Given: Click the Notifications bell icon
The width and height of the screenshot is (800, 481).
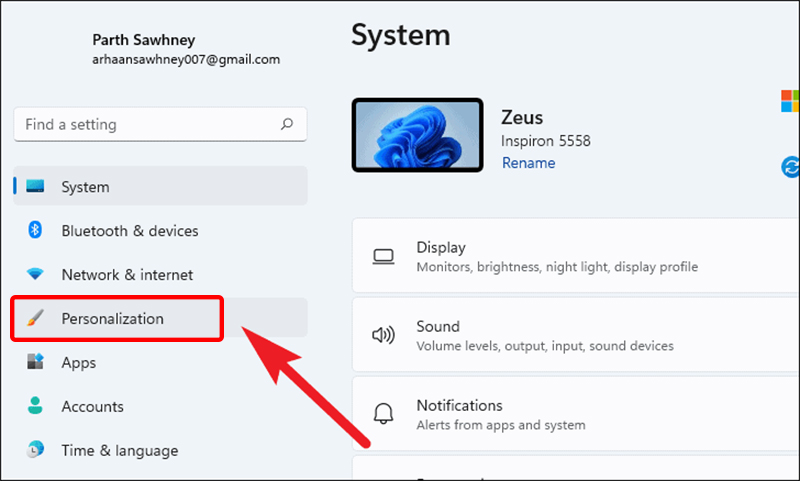Looking at the screenshot, I should pos(383,414).
